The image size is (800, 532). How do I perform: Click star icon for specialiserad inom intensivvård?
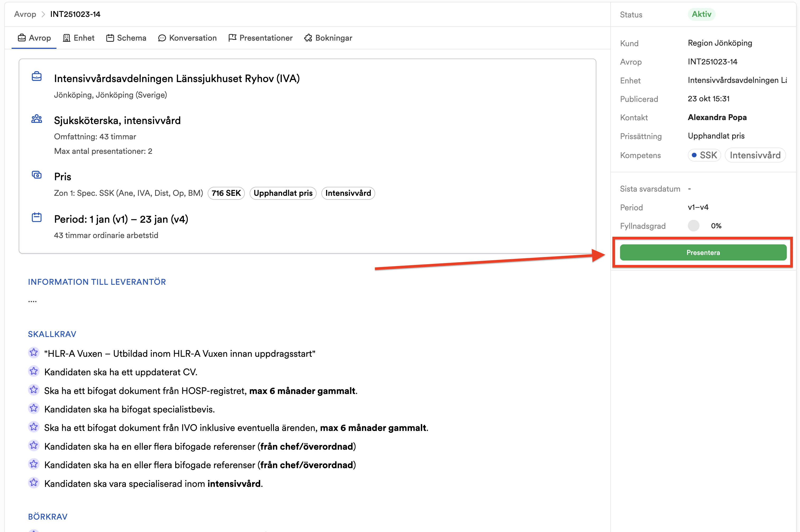click(x=34, y=482)
